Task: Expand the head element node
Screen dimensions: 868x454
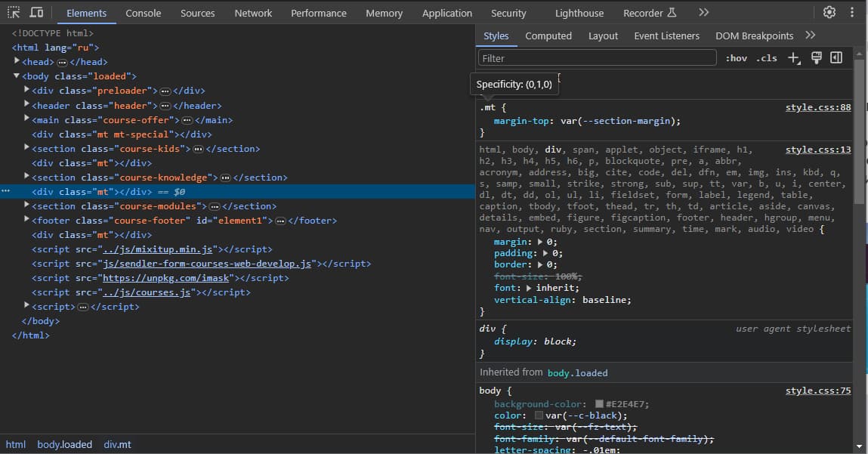Action: (17, 62)
